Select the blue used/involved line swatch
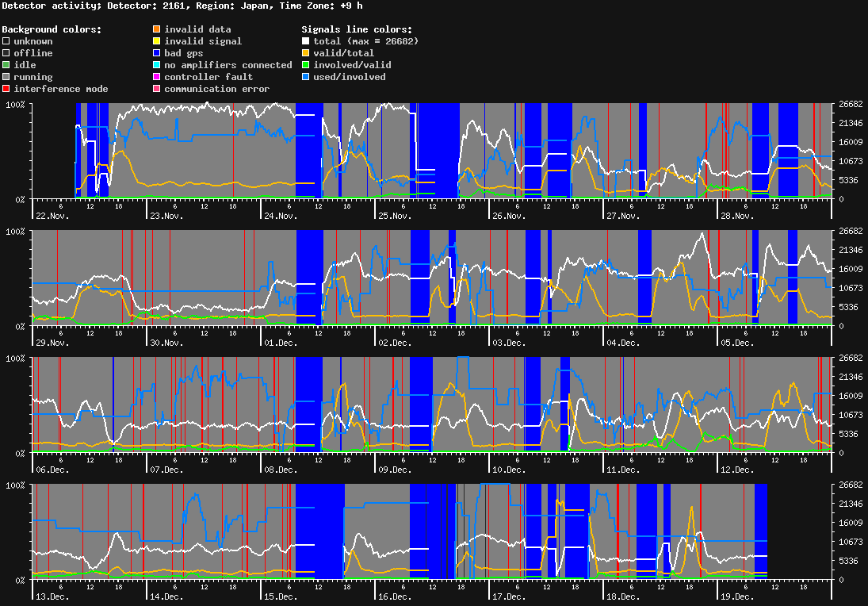Image resolution: width=868 pixels, height=606 pixels. (306, 77)
